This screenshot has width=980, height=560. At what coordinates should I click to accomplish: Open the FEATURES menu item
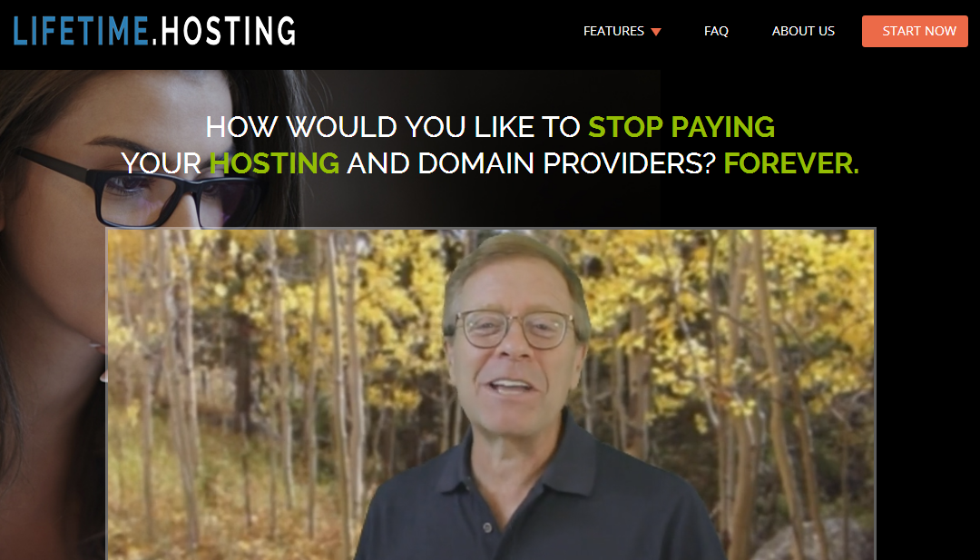613,31
